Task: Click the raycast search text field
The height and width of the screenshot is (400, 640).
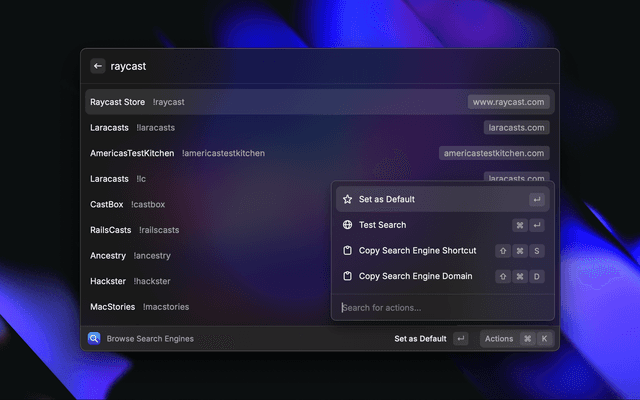Action: 300,66
